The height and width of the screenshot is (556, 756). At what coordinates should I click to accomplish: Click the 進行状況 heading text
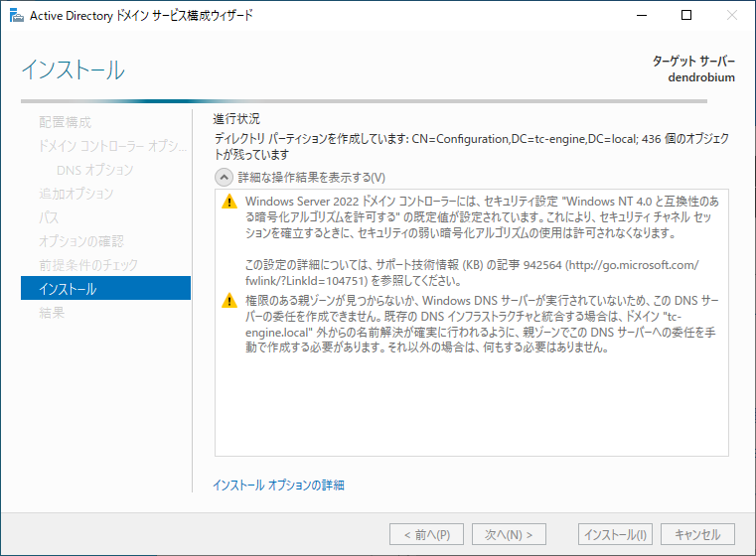(236, 118)
